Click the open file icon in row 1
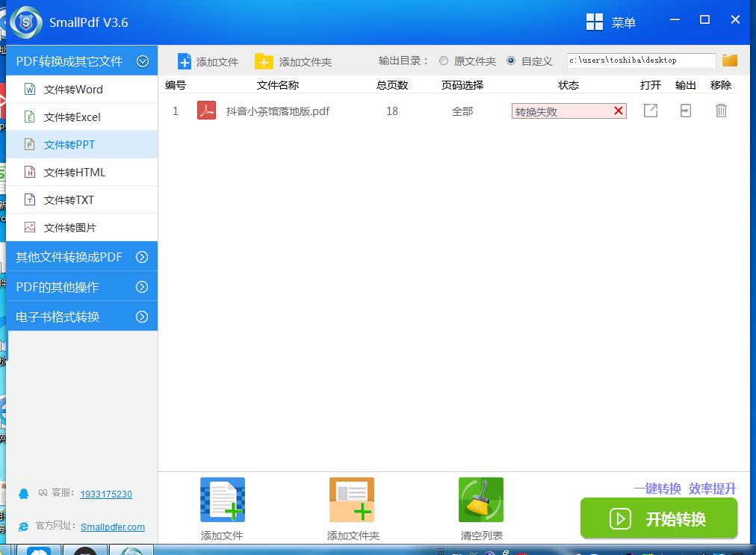The width and height of the screenshot is (756, 555). coord(651,111)
